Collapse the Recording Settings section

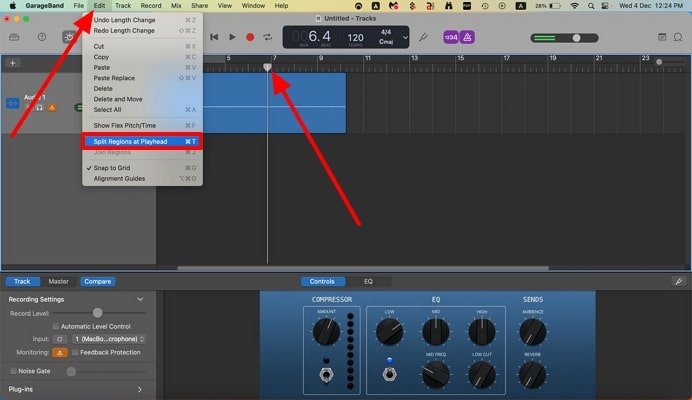[140, 299]
